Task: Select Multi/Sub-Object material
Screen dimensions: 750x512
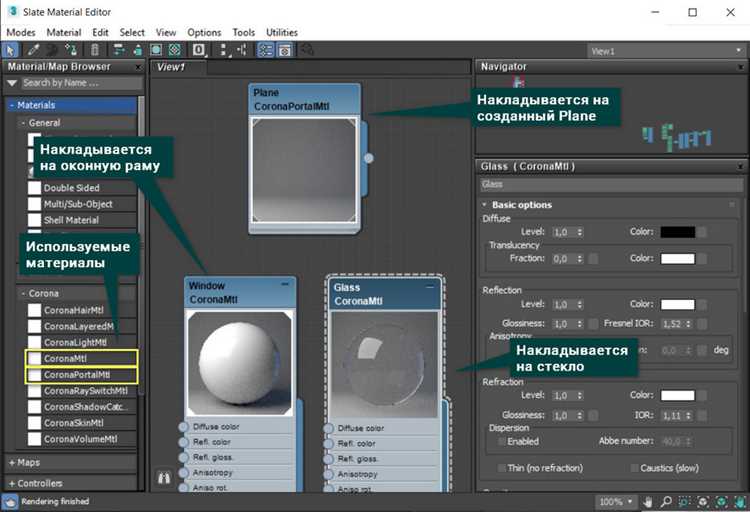Action: pyautogui.click(x=81, y=204)
